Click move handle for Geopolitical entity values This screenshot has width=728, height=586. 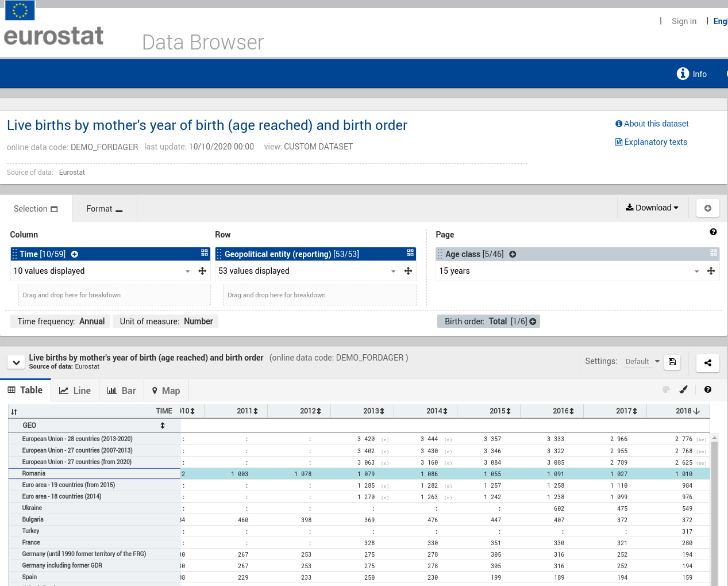pos(408,271)
